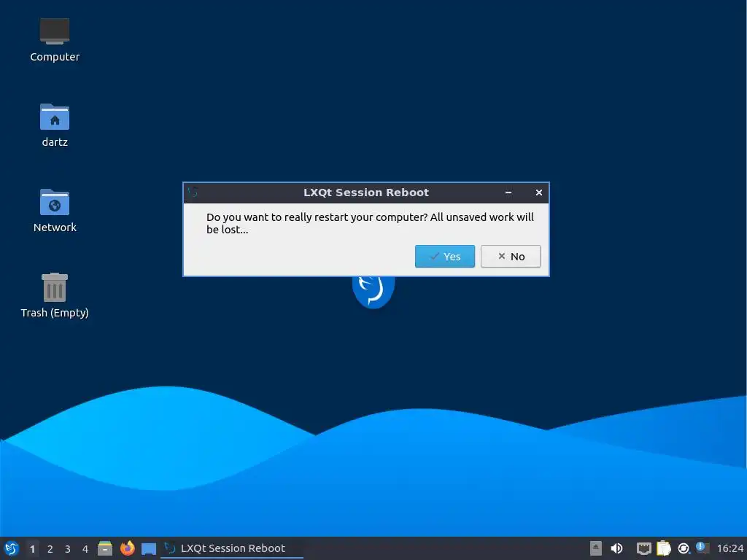Switch to virtual desktop 2
Viewport: 747px width, 560px height.
tap(50, 549)
